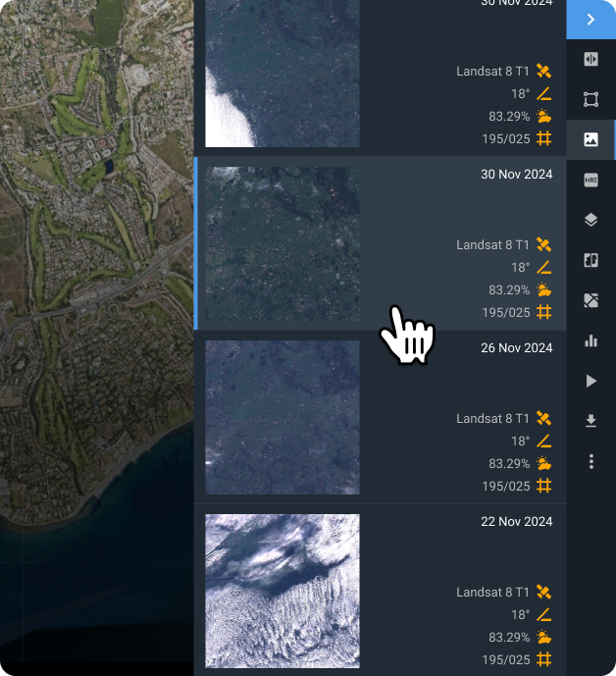Image resolution: width=616 pixels, height=676 pixels.
Task: Open the split map view icon
Action: coord(591,260)
